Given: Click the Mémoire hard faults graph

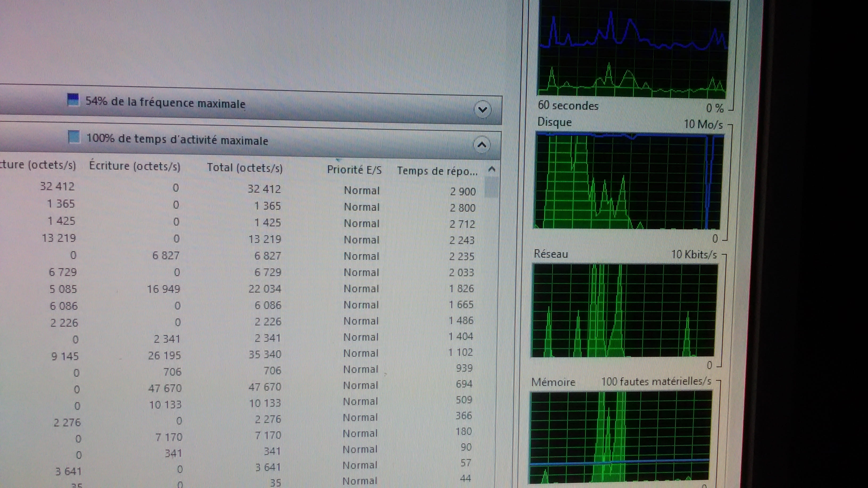Looking at the screenshot, I should click(x=621, y=438).
